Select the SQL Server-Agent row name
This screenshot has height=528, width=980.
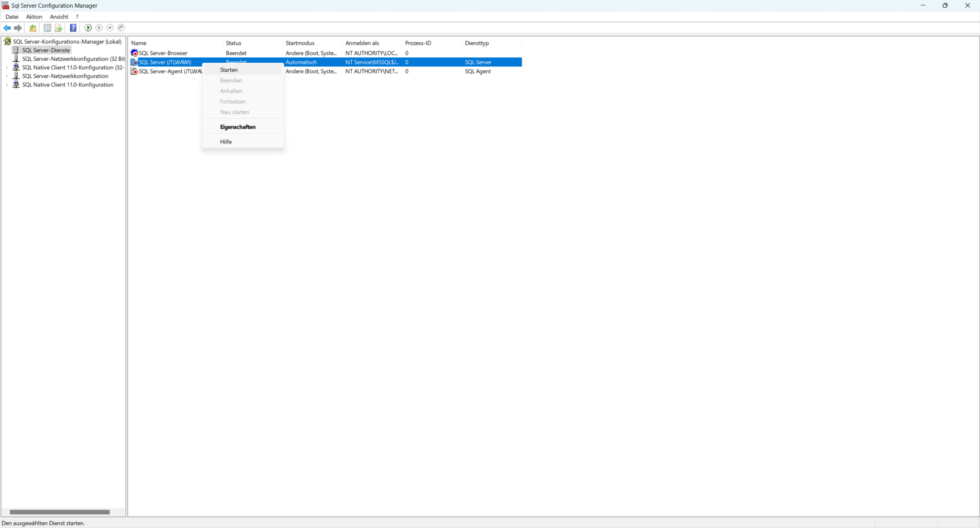(170, 71)
